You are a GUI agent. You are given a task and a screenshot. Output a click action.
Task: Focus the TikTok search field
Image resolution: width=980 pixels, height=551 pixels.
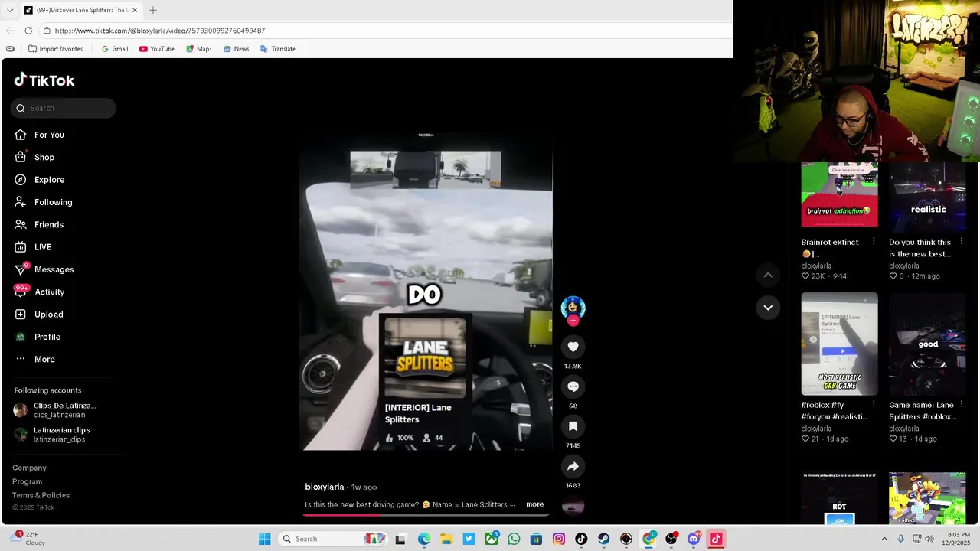point(64,108)
